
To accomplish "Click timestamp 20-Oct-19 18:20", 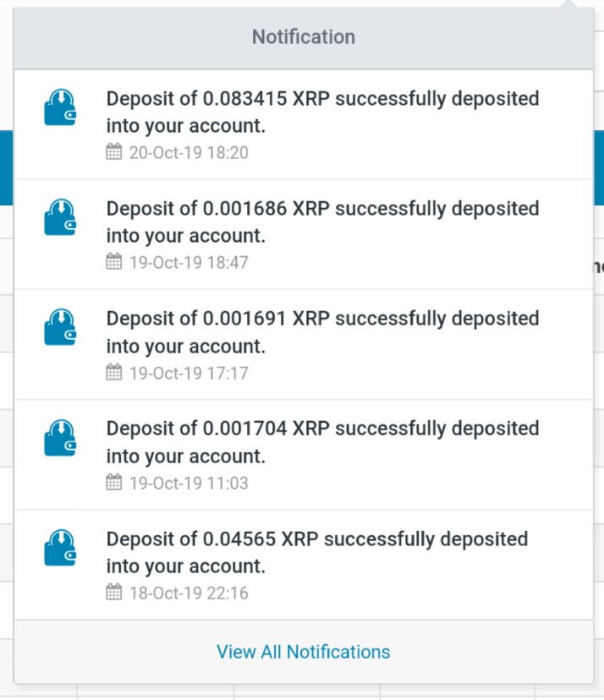I will 189,153.
